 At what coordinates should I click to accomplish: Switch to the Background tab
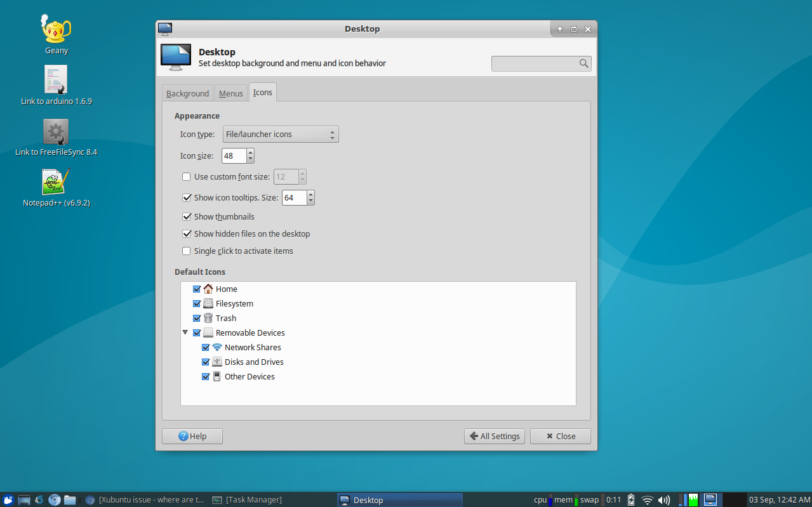(187, 93)
